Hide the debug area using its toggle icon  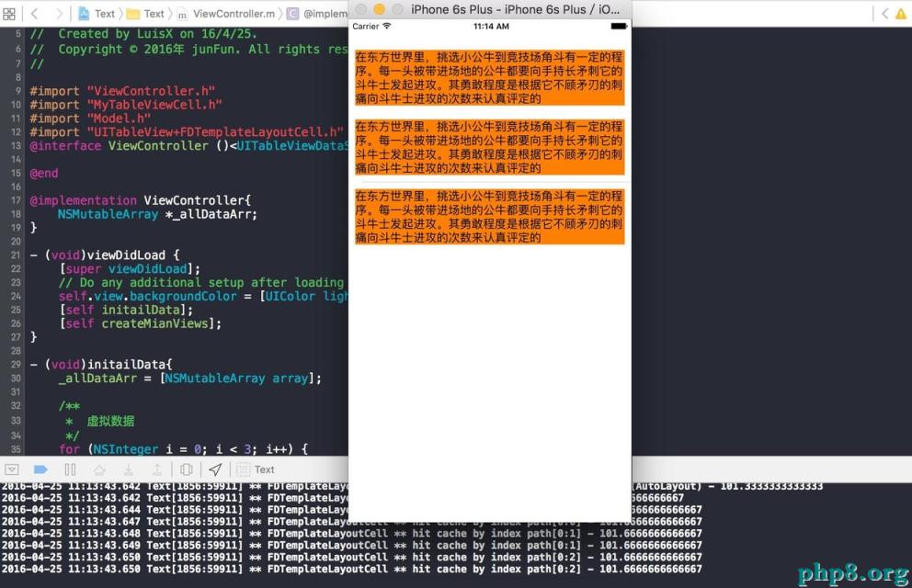[x=12, y=469]
